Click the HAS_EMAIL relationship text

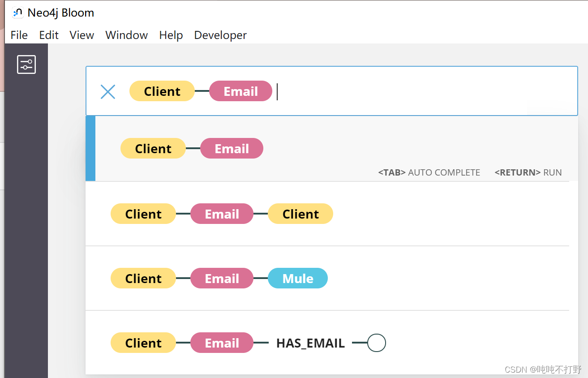click(310, 344)
